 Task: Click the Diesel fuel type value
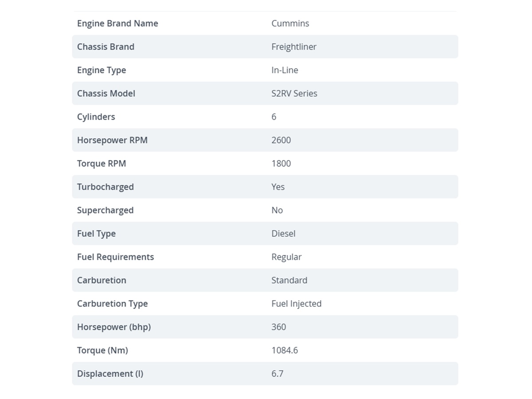[x=283, y=234]
